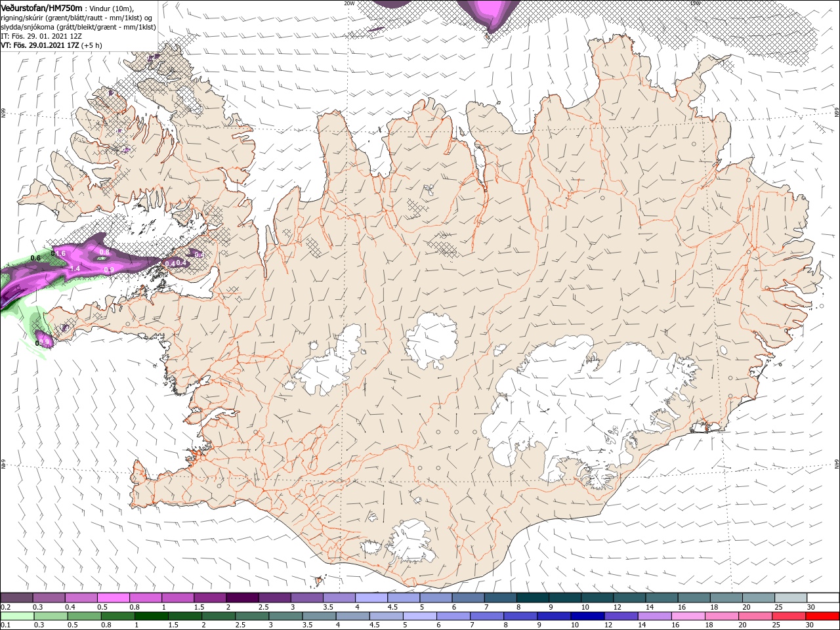This screenshot has width=840, height=630.
Task: Pick white top swatch after 30
Action: point(822,598)
